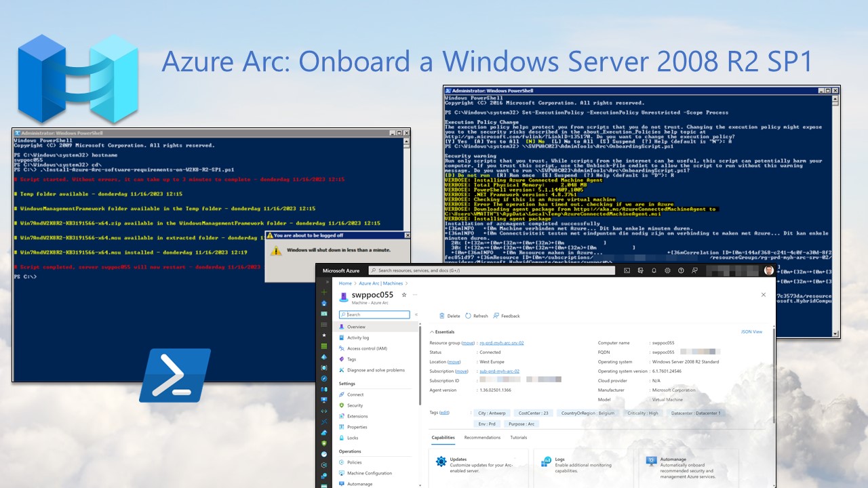Click edit link next to Tags
This screenshot has width=868, height=488.
tap(445, 413)
